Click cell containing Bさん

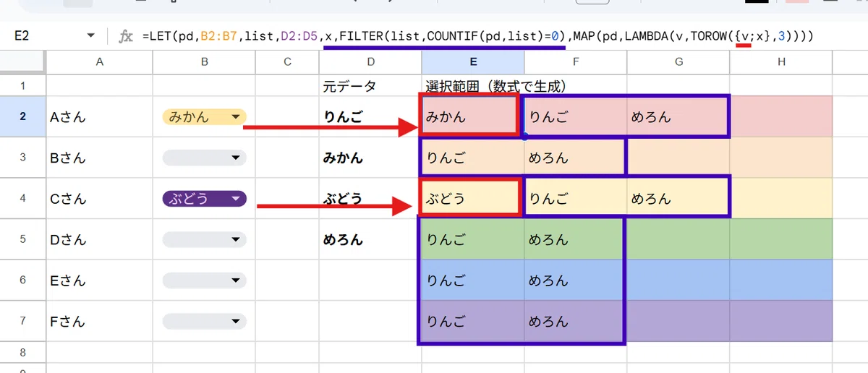point(99,158)
